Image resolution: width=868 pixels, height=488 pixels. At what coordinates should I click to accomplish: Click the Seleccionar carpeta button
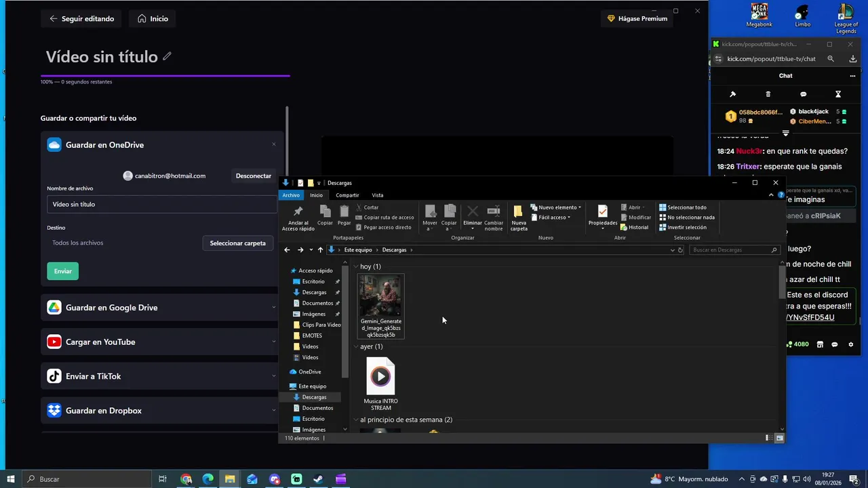(237, 243)
